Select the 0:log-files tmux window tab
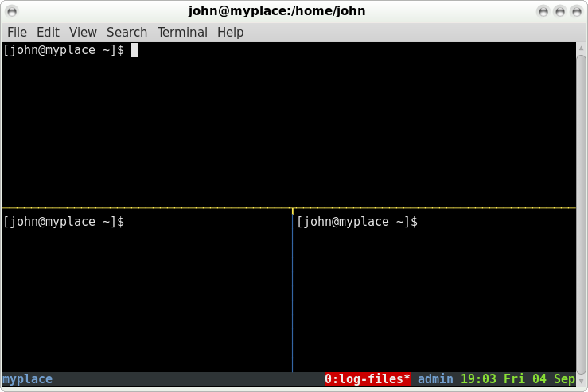Screen dimensions: 588x392 pos(367,379)
